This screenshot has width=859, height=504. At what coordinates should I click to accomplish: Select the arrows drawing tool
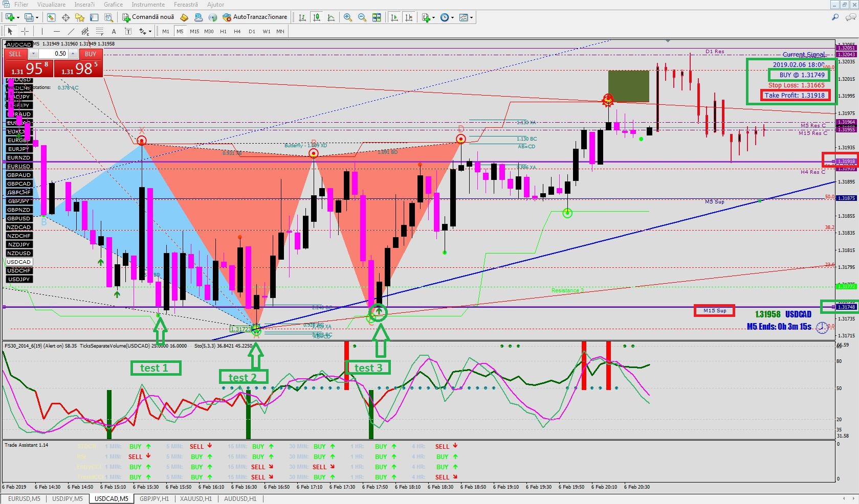[142, 32]
